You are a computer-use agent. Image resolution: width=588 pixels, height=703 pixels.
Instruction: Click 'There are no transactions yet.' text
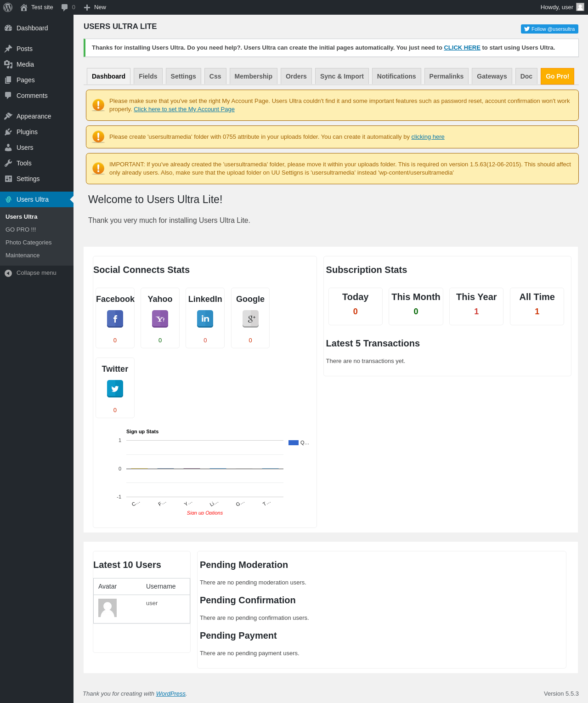click(x=366, y=361)
